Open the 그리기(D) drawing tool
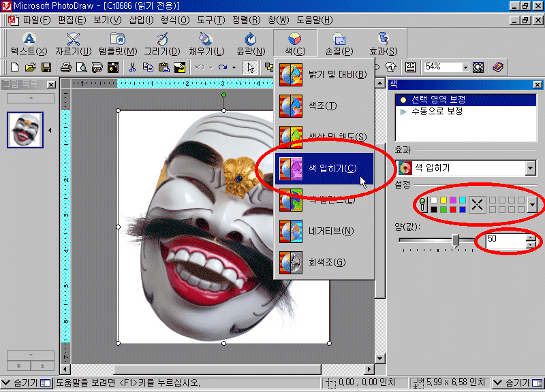The image size is (545, 392). (162, 44)
